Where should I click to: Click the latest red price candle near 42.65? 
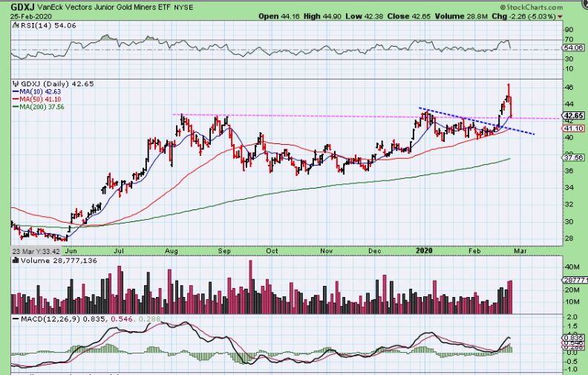(x=510, y=106)
